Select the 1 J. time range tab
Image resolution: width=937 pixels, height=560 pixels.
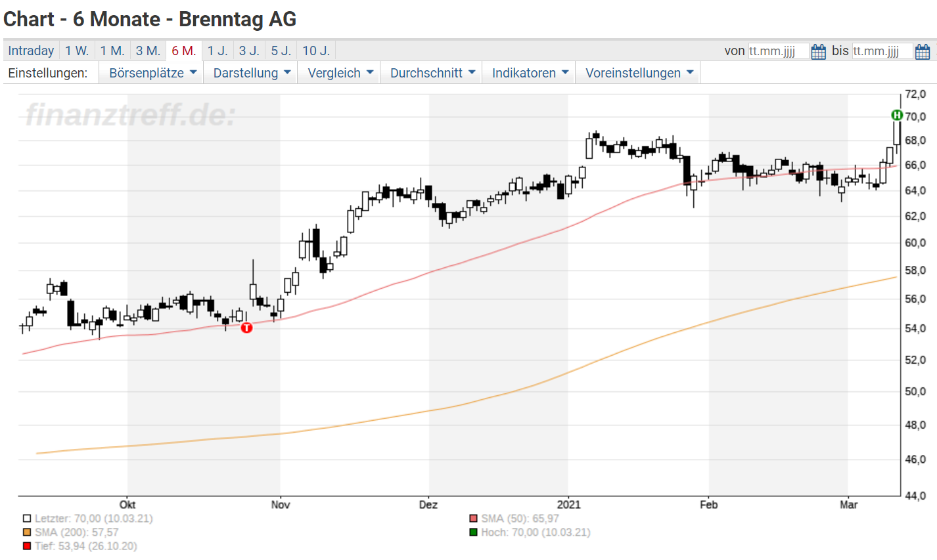click(217, 51)
